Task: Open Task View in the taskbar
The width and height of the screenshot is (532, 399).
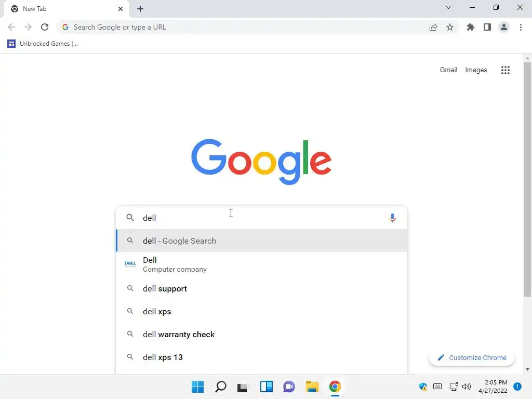Action: [243, 387]
